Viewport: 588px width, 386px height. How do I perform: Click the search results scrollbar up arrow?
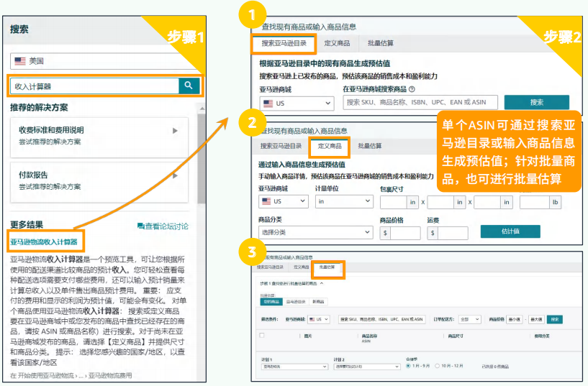pos(202,109)
